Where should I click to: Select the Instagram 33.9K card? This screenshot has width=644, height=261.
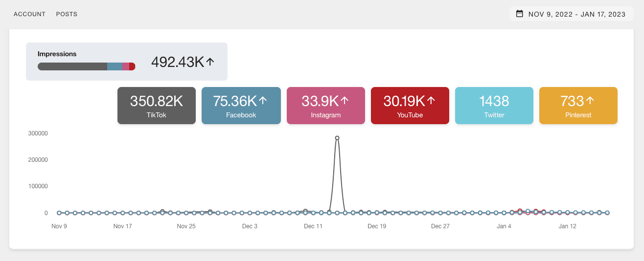[326, 106]
